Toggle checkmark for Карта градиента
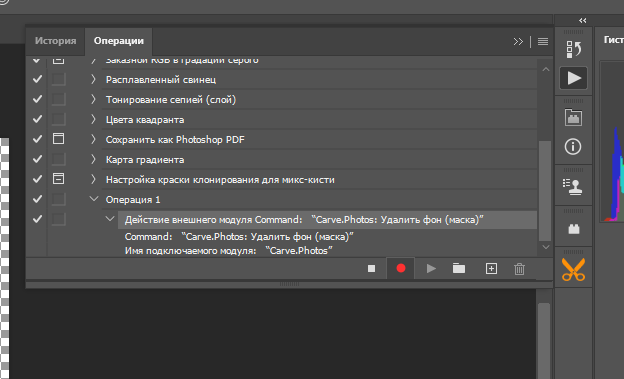624x379 pixels. (x=37, y=159)
